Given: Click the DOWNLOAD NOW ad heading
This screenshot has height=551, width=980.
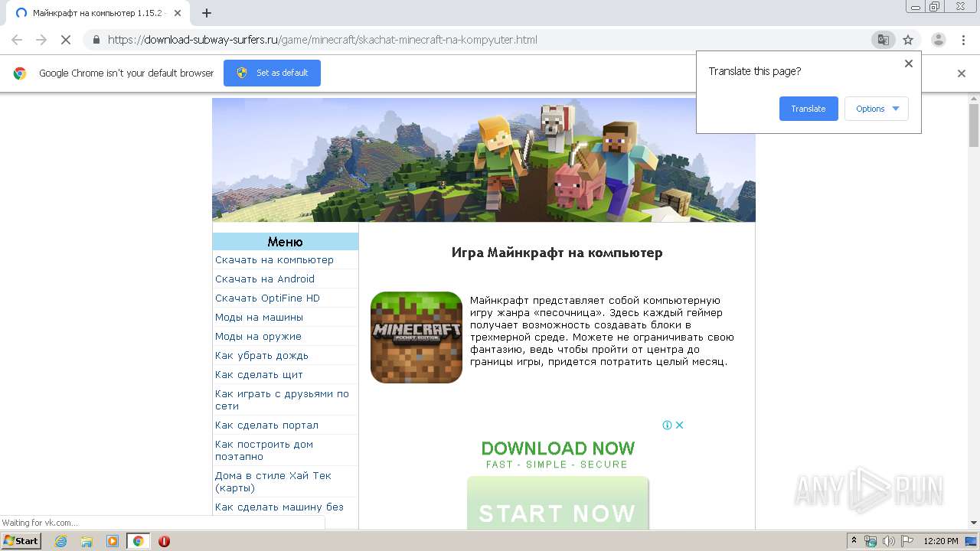Looking at the screenshot, I should point(557,448).
